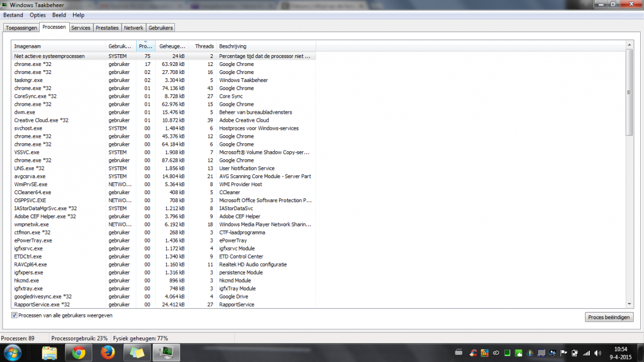Click the Task Manager title bar icon
644x362 pixels.
click(x=5, y=5)
